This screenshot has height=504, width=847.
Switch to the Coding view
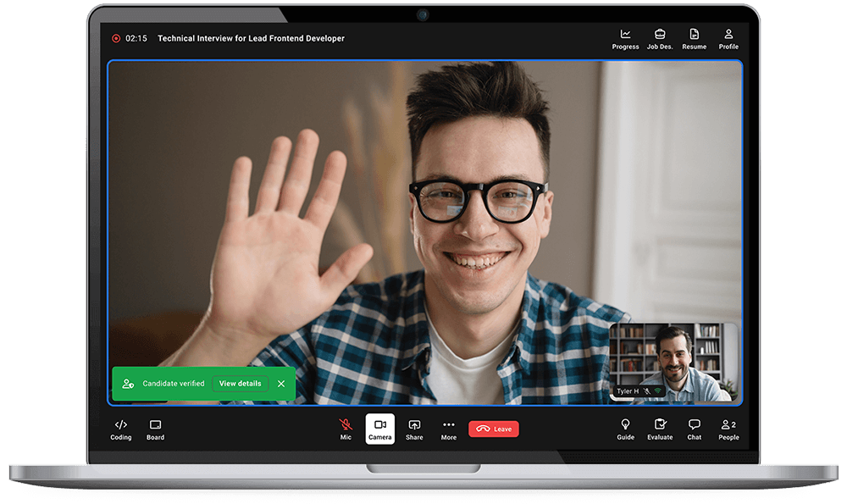pos(120,429)
